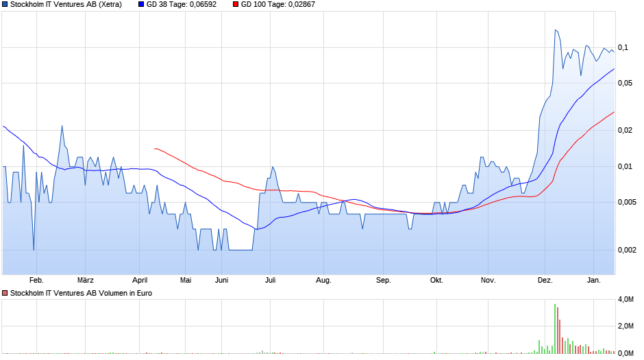Click 'Stockholm IT Ventures AB Volumen in Euro' label
Image resolution: width=644 pixels, height=360 pixels.
[81, 293]
